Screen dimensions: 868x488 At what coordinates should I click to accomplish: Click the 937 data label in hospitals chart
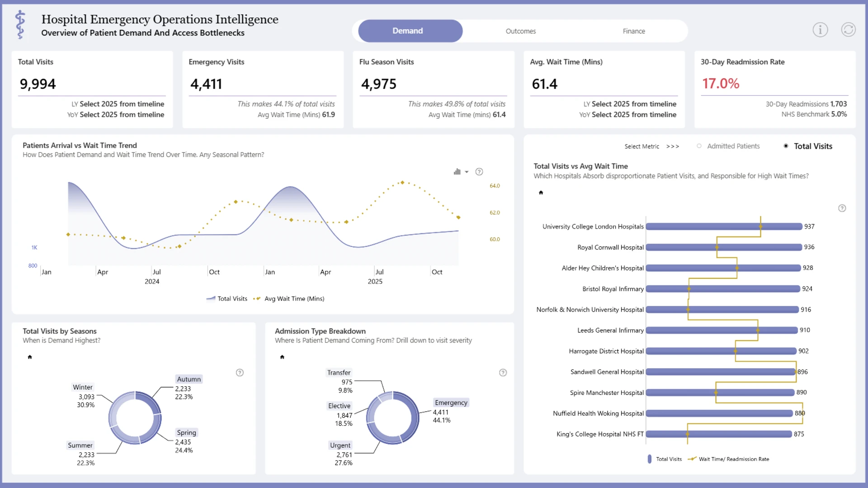[809, 226]
